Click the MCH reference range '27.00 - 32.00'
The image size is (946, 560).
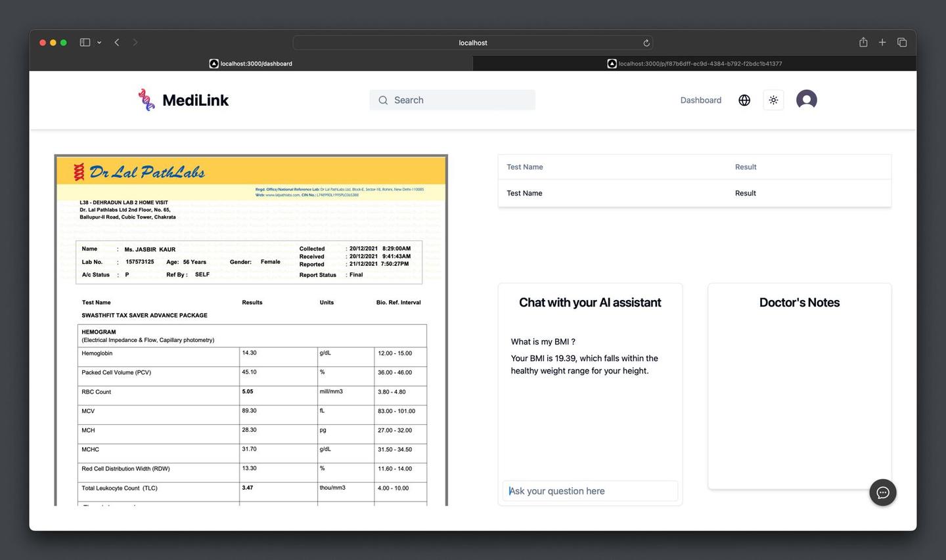(395, 431)
